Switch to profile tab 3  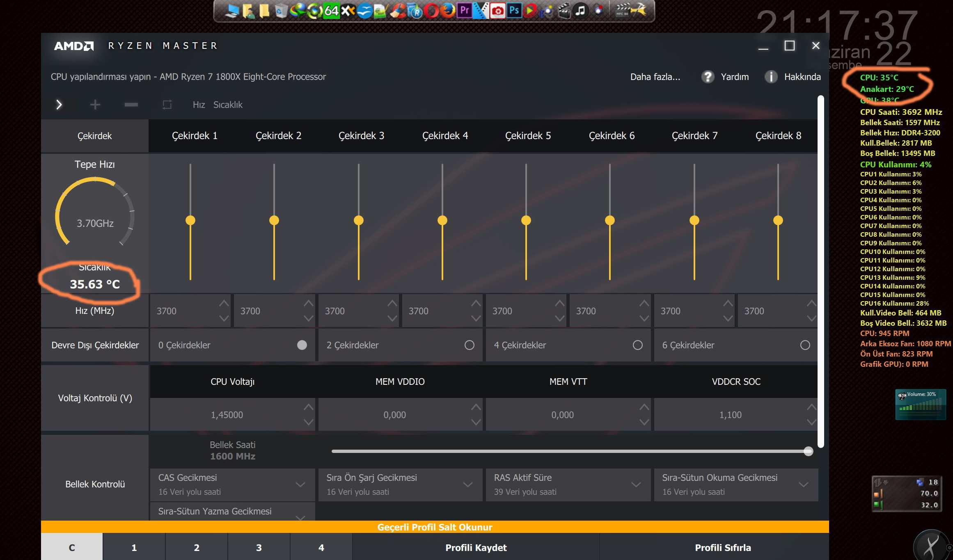point(259,547)
